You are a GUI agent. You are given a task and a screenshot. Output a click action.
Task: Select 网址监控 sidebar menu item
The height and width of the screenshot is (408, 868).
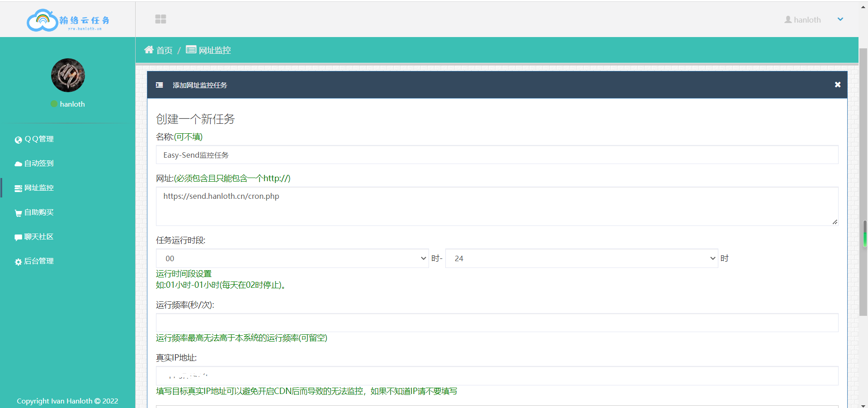pos(39,188)
